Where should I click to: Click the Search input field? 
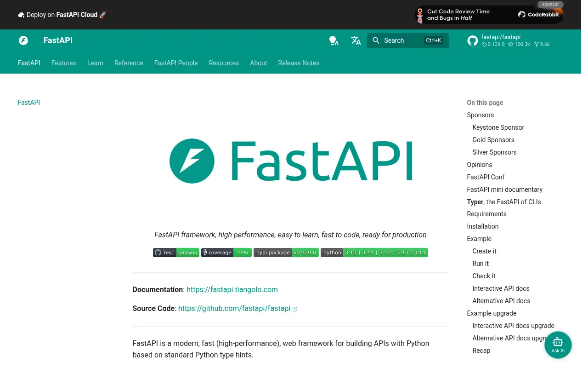coord(408,40)
